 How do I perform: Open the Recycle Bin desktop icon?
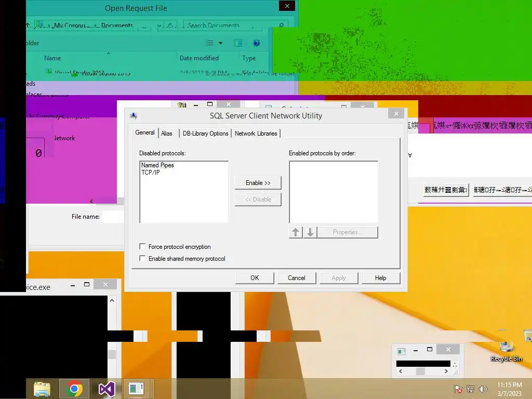506,351
